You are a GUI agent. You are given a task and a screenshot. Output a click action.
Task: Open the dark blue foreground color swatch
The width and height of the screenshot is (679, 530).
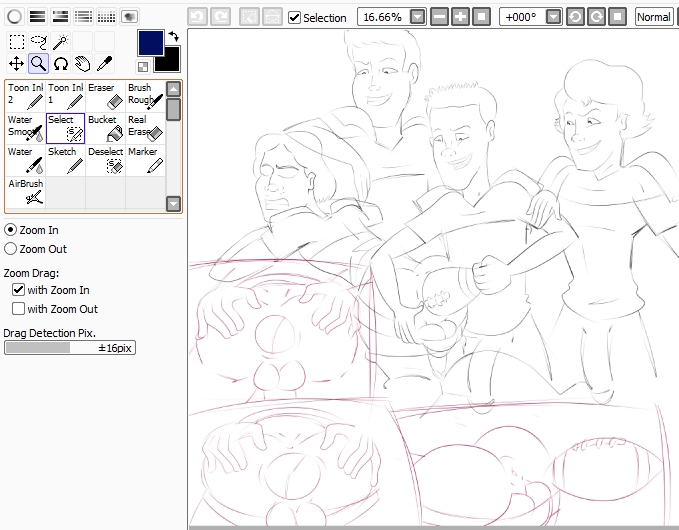[150, 42]
